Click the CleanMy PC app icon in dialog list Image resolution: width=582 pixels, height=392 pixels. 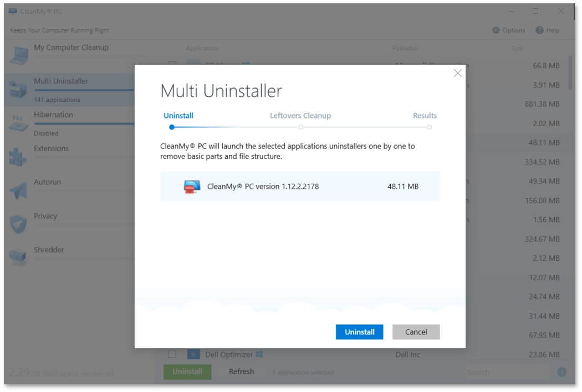pyautogui.click(x=192, y=187)
